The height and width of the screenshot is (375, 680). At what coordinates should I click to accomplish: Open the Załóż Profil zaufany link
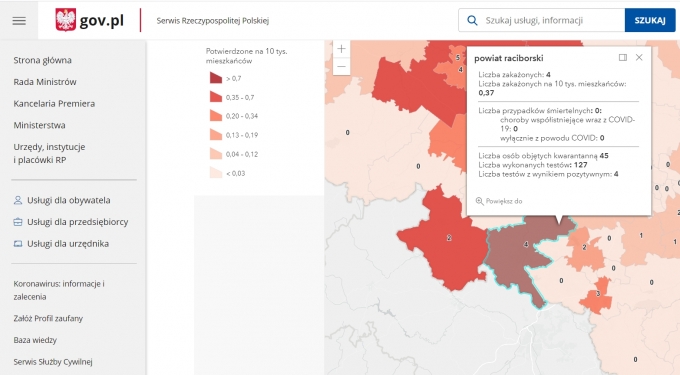point(48,318)
